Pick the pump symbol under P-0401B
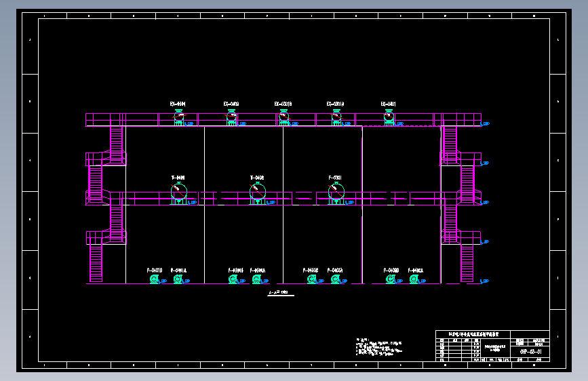The image size is (588, 381). (x=154, y=279)
